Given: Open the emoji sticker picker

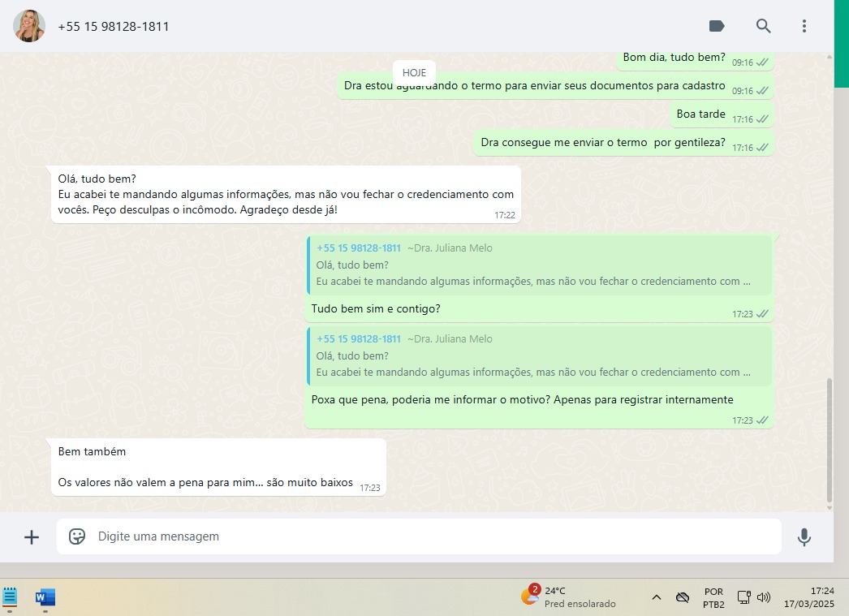Looking at the screenshot, I should pos(77,536).
